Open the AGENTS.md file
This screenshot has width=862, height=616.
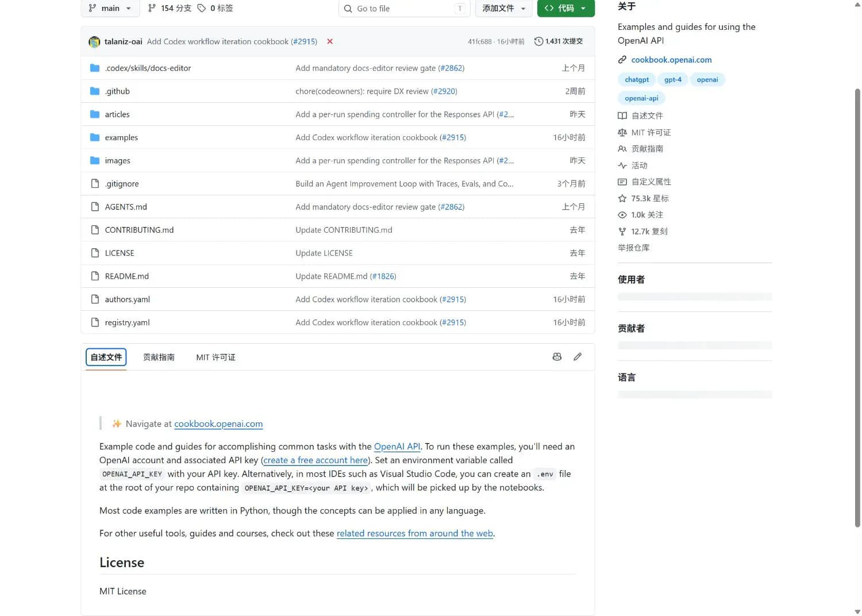click(x=126, y=207)
